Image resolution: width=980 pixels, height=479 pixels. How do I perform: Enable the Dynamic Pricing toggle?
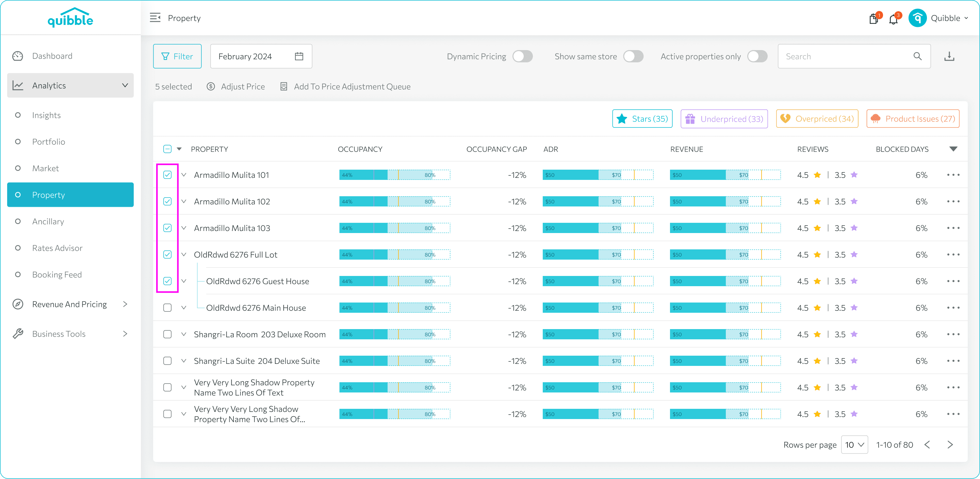[522, 56]
